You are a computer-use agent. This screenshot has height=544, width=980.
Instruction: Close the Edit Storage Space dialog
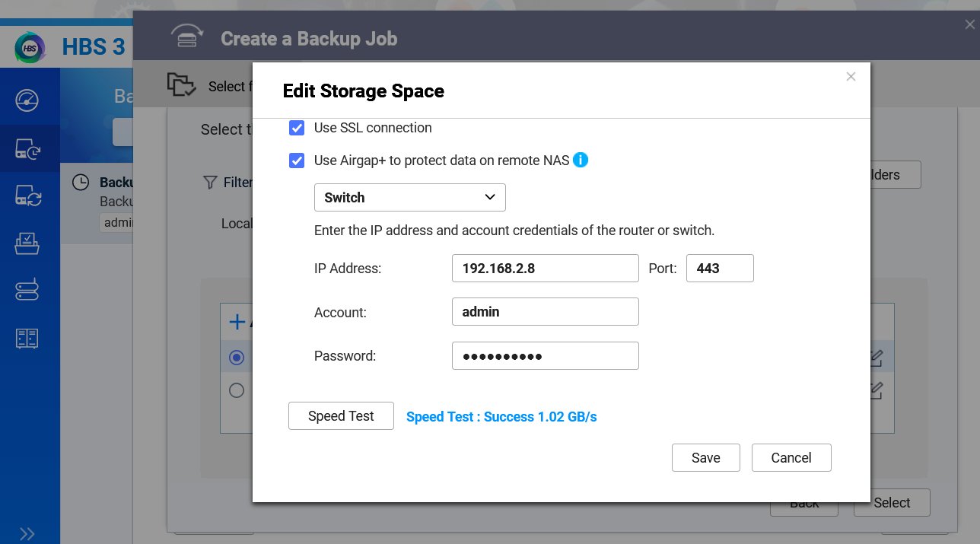tap(851, 76)
